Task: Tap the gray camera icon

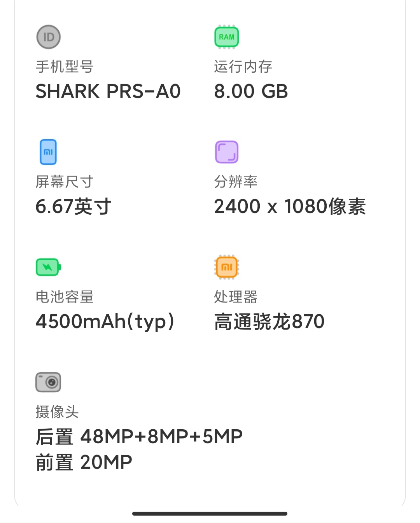Action: [48, 382]
